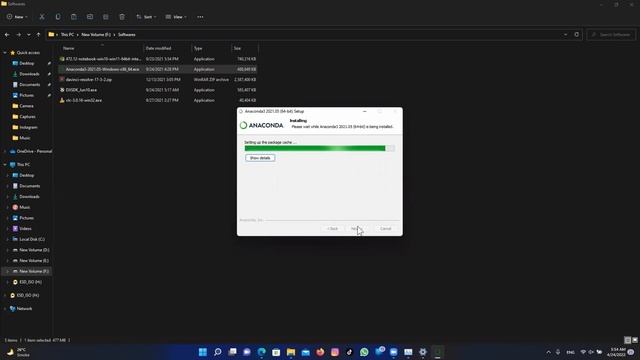Go up one folder level
640x360 pixels.
[38, 35]
